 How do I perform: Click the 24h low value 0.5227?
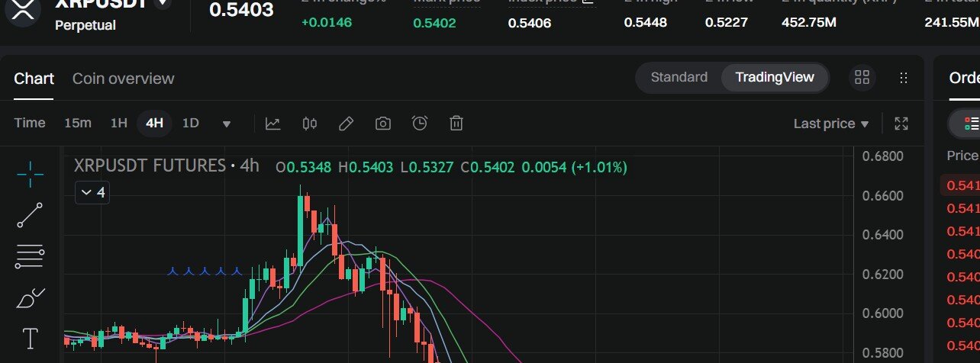[x=727, y=23]
